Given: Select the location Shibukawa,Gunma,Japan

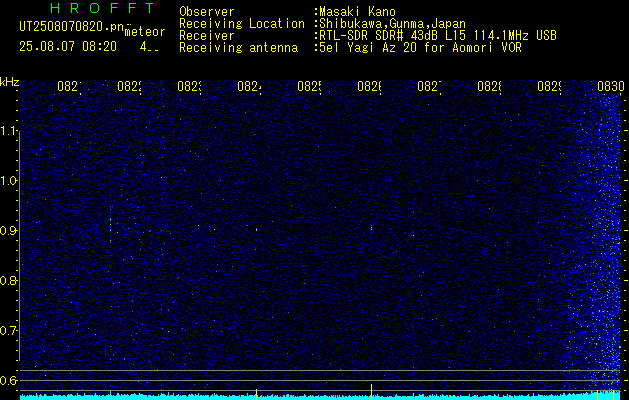Looking at the screenshot, I should pyautogui.click(x=392, y=24).
